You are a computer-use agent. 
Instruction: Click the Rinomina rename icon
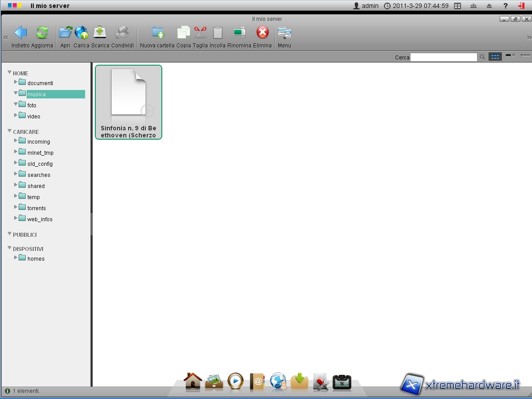click(239, 33)
